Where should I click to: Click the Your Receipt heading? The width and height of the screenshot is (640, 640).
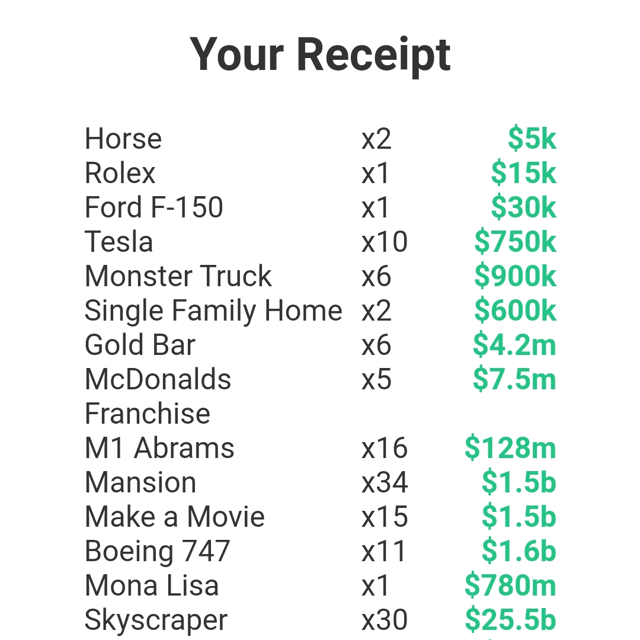click(x=320, y=55)
